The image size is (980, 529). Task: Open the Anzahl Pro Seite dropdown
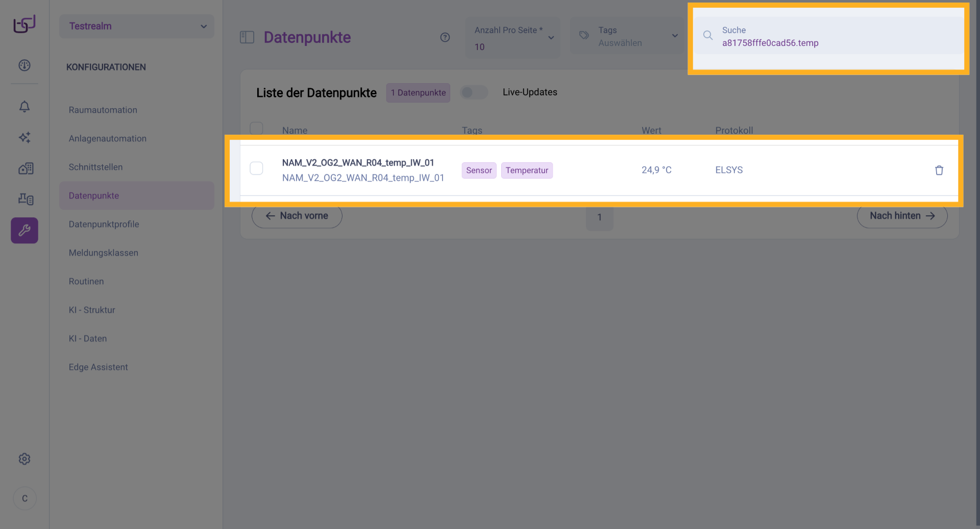click(x=512, y=38)
